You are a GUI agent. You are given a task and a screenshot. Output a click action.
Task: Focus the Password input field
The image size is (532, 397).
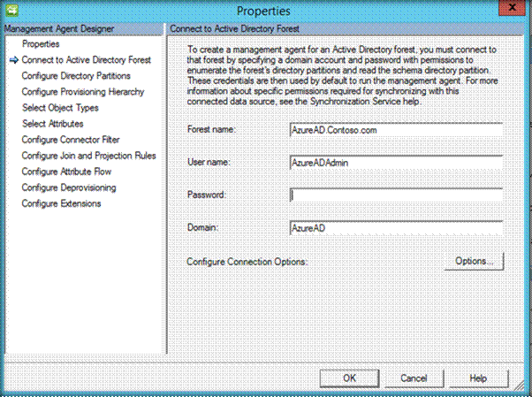pyautogui.click(x=396, y=195)
